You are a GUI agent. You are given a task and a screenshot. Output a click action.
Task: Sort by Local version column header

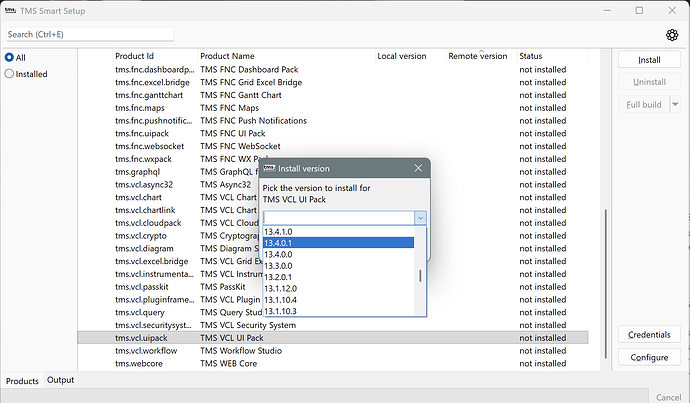click(411, 56)
